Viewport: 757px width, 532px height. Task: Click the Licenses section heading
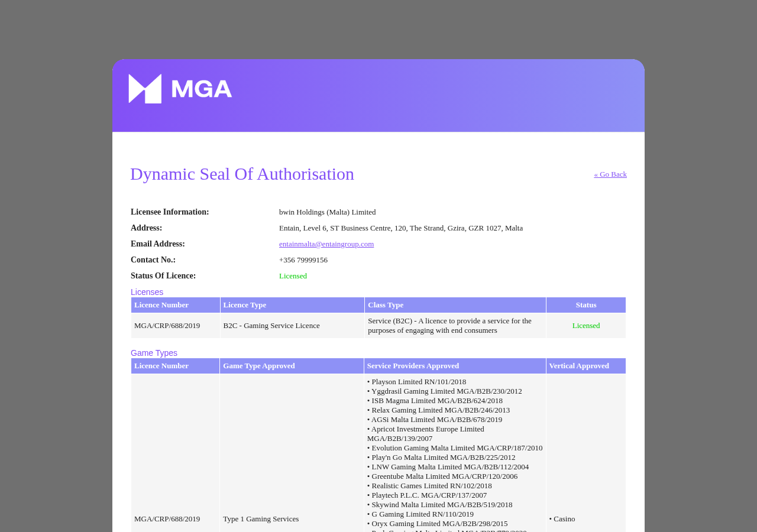pos(147,292)
